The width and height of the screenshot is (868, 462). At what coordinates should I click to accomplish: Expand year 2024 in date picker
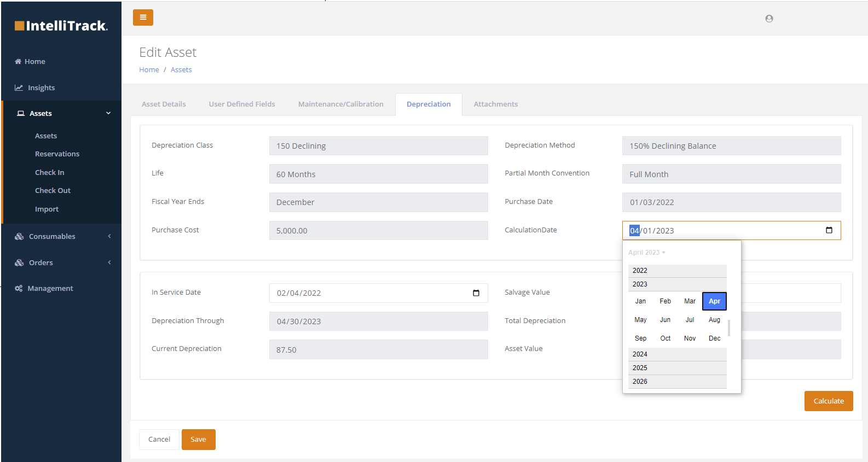click(x=678, y=354)
